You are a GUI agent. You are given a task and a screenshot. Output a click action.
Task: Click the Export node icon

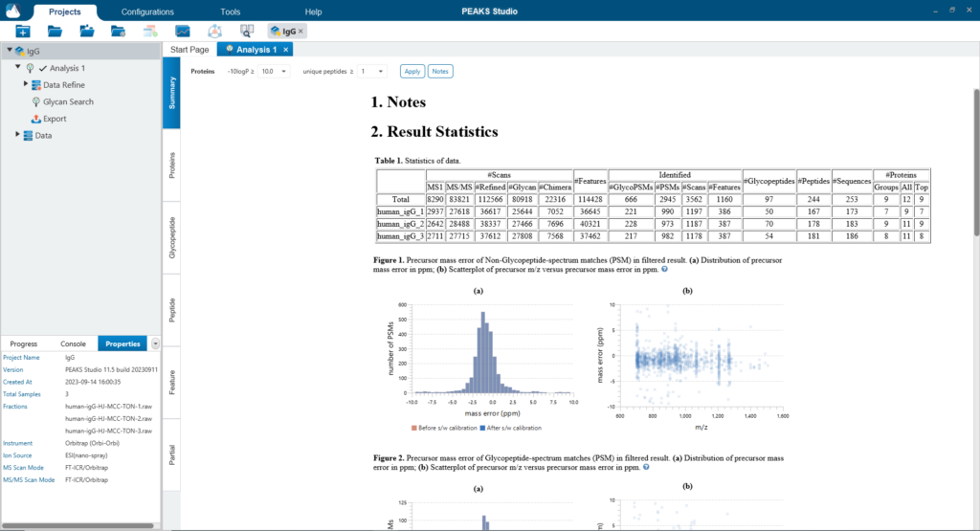click(x=36, y=119)
